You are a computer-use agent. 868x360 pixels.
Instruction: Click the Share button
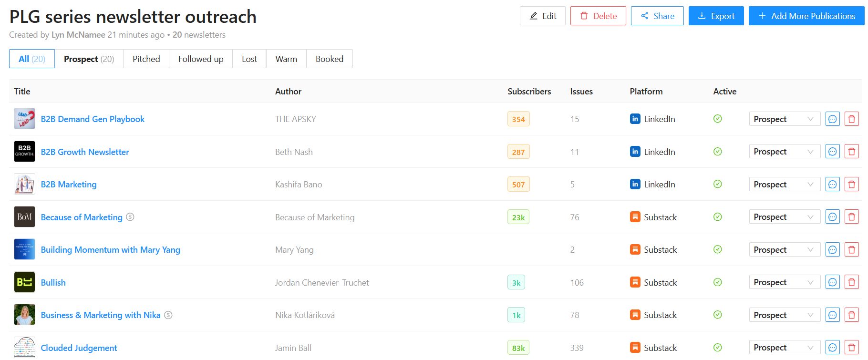pyautogui.click(x=657, y=16)
